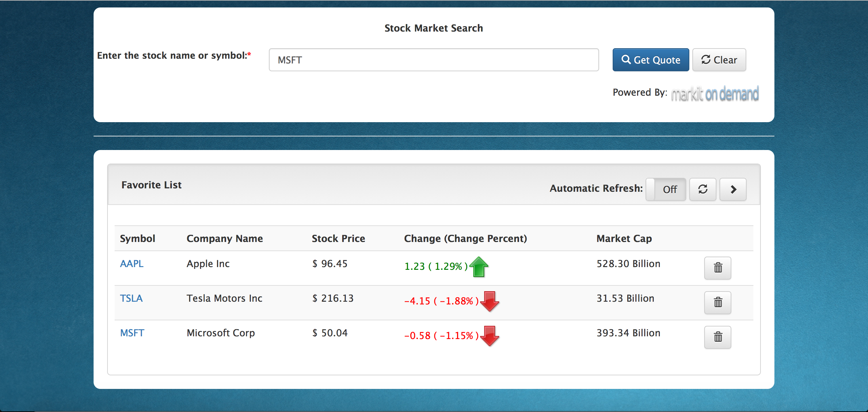Image resolution: width=868 pixels, height=412 pixels.
Task: Click the Stock Price column header
Action: click(338, 239)
